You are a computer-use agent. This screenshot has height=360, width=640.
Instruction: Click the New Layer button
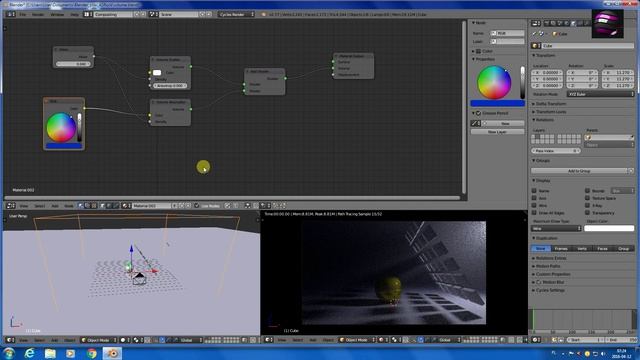[498, 132]
